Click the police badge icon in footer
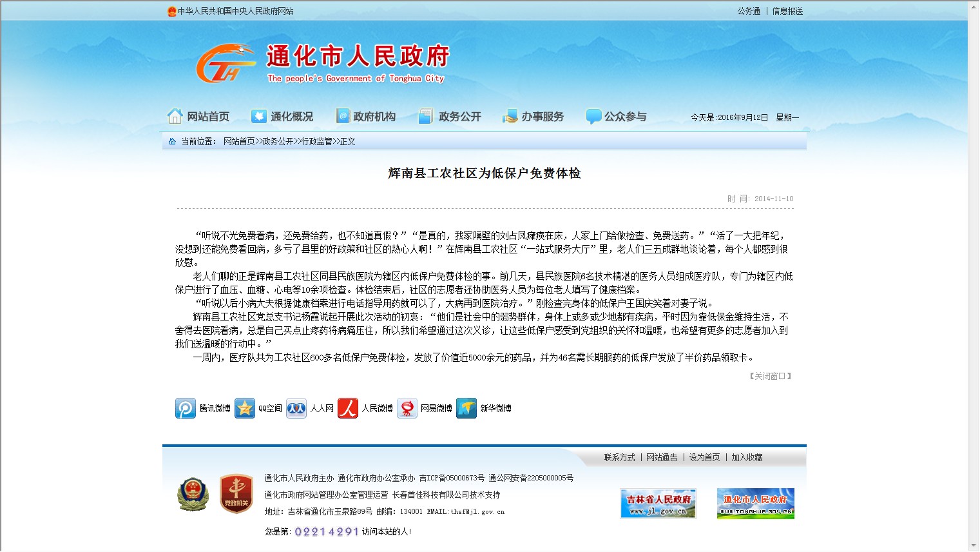Screen dimensions: 980x552 point(193,495)
